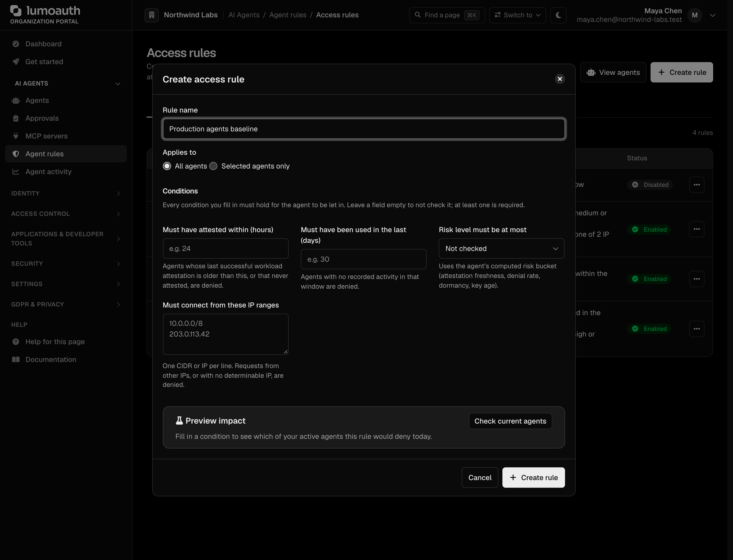The width and height of the screenshot is (733, 560).
Task: Open Approvals in the sidebar
Action: [66, 118]
